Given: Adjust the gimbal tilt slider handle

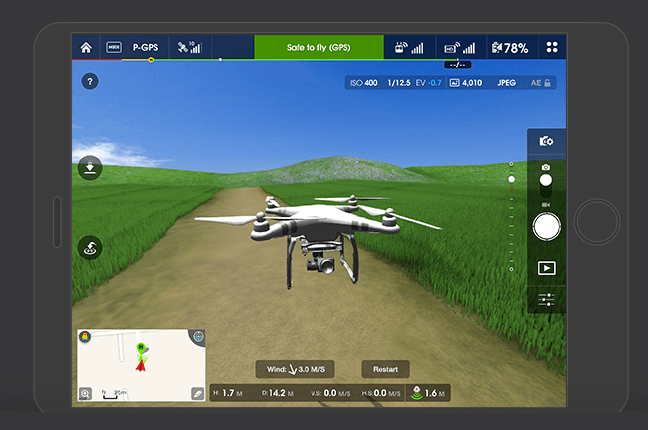Looking at the screenshot, I should pos(511,180).
